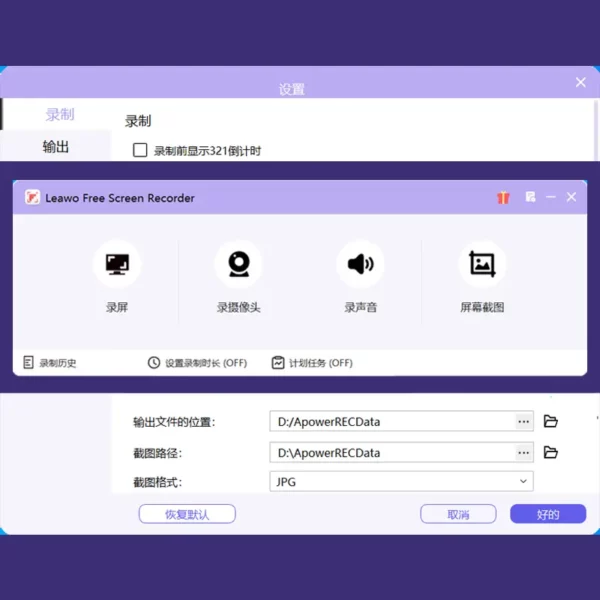Click the 取消 cancel button
Image resolution: width=600 pixels, height=600 pixels.
pyautogui.click(x=458, y=514)
